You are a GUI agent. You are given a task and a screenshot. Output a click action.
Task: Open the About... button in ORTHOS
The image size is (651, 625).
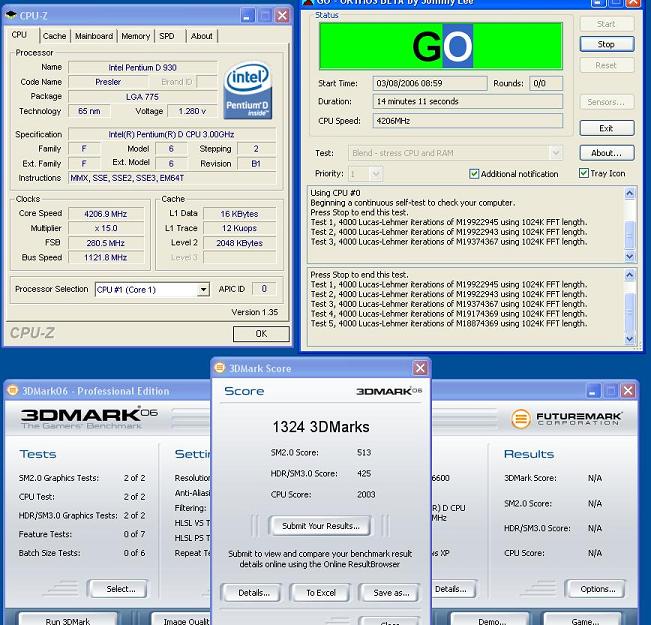coord(607,153)
